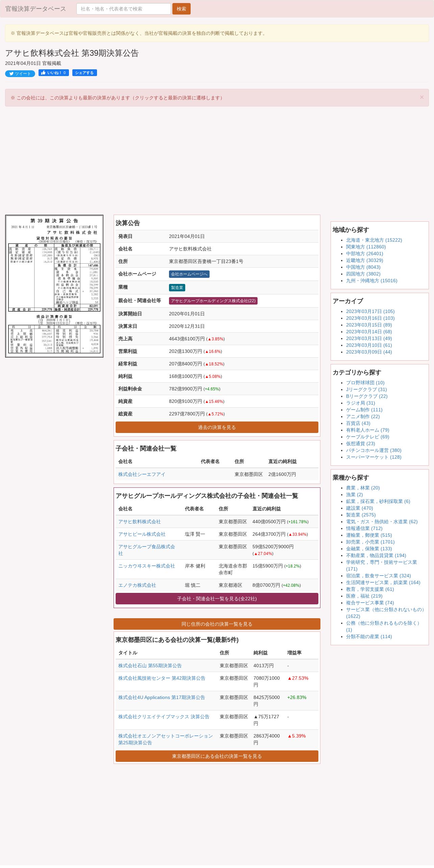Open 株式会社オエノンアセットコーポレーション 第25期決算公告
Screen dimensions: 434x868
(x=166, y=739)
